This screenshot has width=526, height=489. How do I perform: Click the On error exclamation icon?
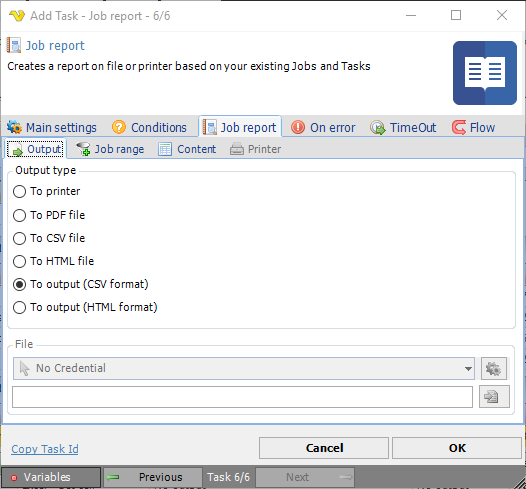[298, 127]
